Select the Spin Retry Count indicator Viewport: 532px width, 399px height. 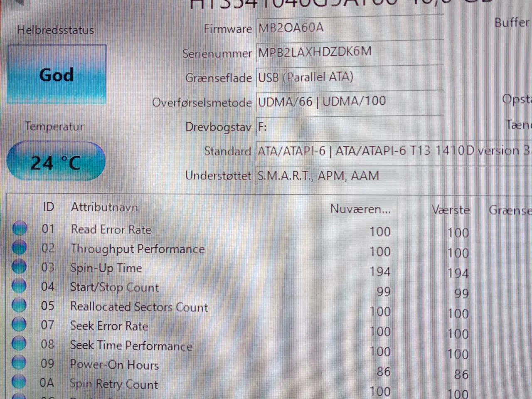(19, 382)
